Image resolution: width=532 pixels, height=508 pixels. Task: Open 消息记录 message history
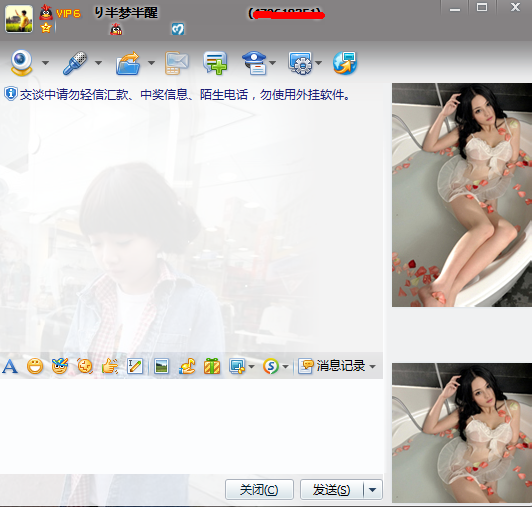(331, 366)
